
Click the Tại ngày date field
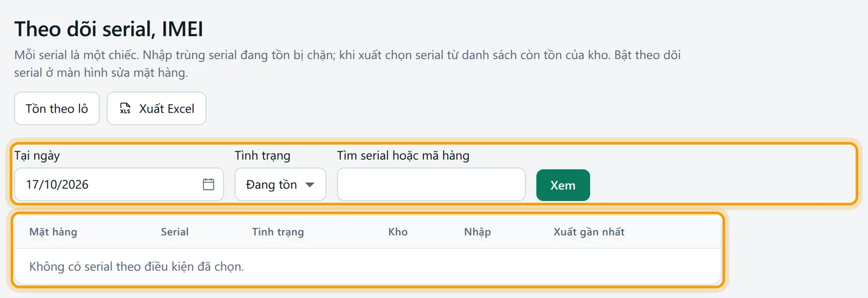(x=119, y=184)
